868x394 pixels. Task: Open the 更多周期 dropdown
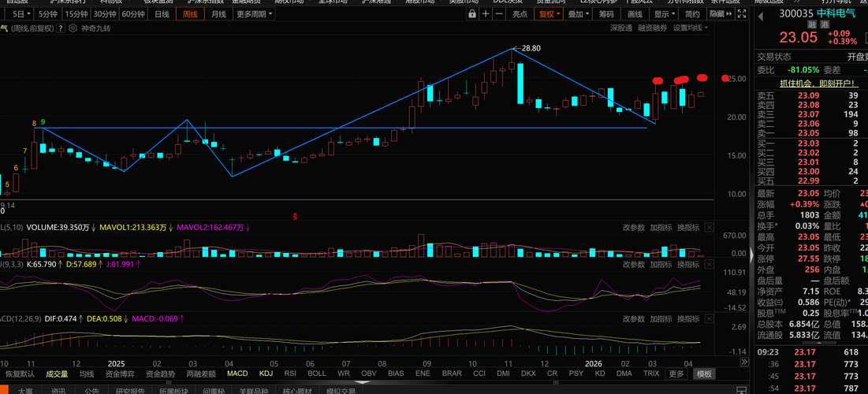[x=255, y=14]
